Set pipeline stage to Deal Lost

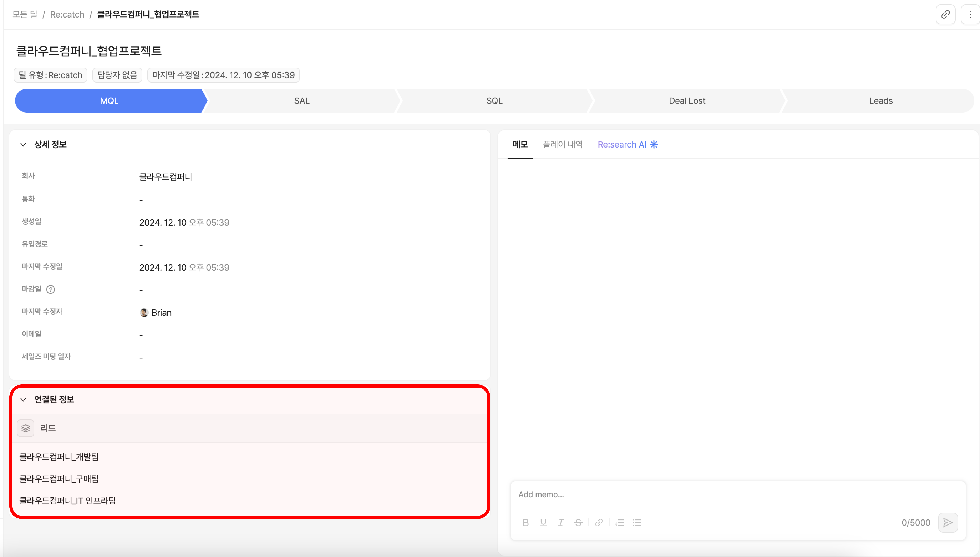[686, 101]
